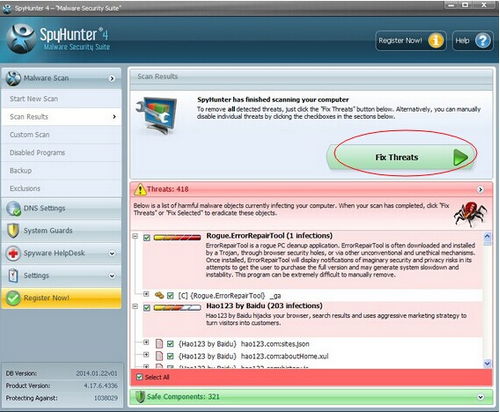Click the DNS Settings globe icon
The width and height of the screenshot is (500, 412).
[x=13, y=208]
